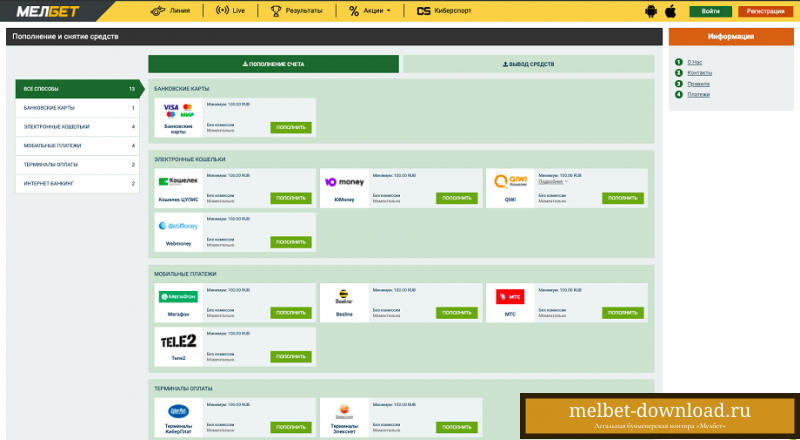This screenshot has height=440, width=800.
Task: Click Пополнить for Терминалы КиберПлат
Action: 291,427
